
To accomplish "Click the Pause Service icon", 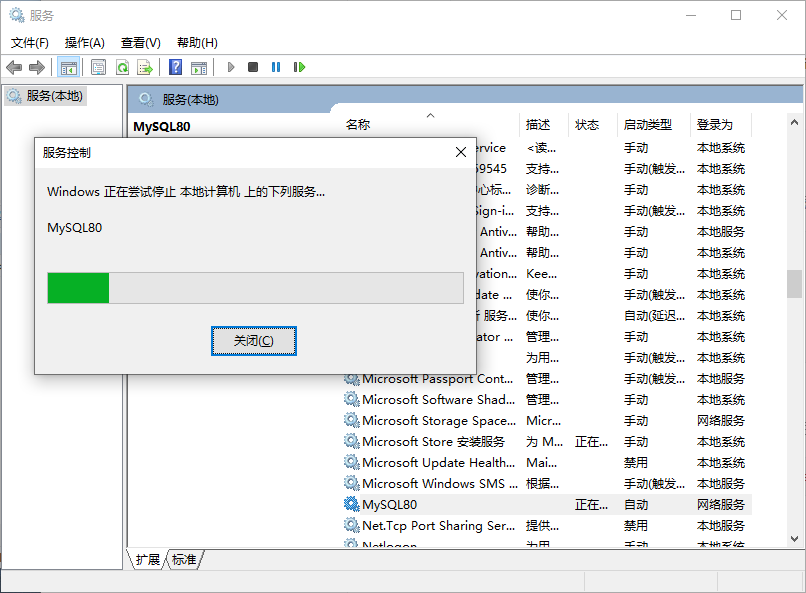I will click(276, 67).
